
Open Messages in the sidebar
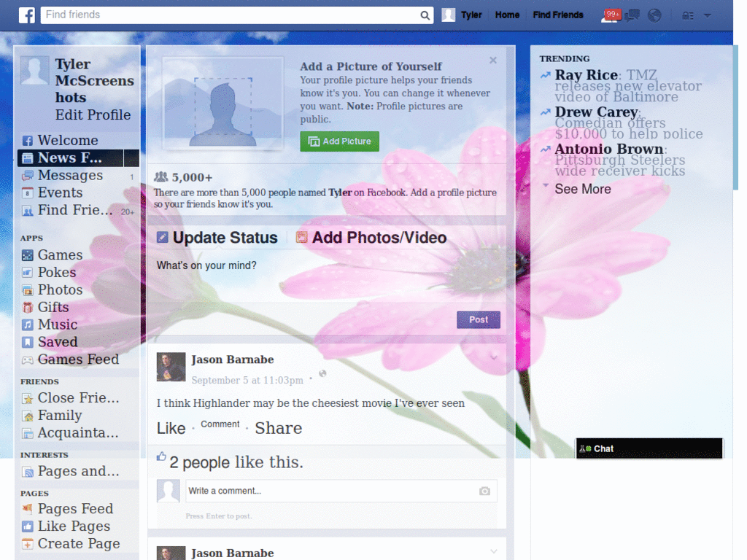tap(70, 175)
